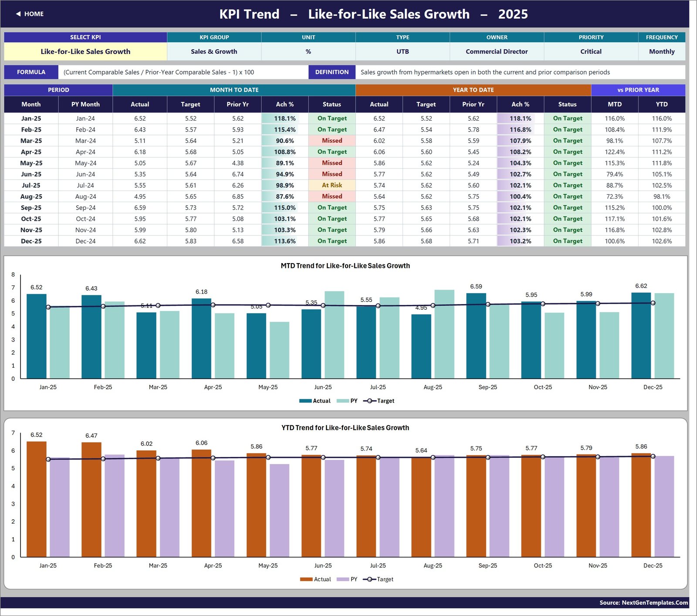Click the Critical priority value
697x616 pixels.
tap(591, 51)
